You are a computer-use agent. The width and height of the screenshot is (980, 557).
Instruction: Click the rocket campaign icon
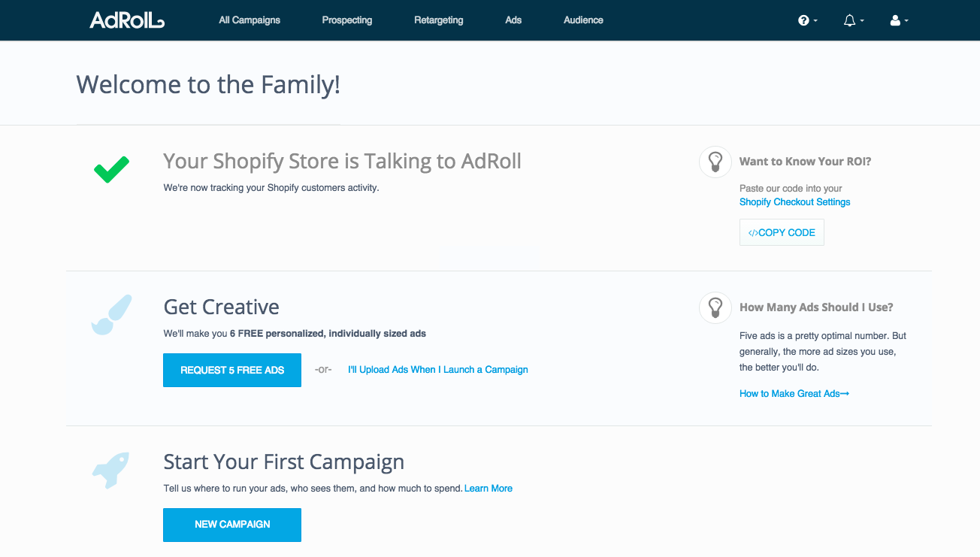110,470
